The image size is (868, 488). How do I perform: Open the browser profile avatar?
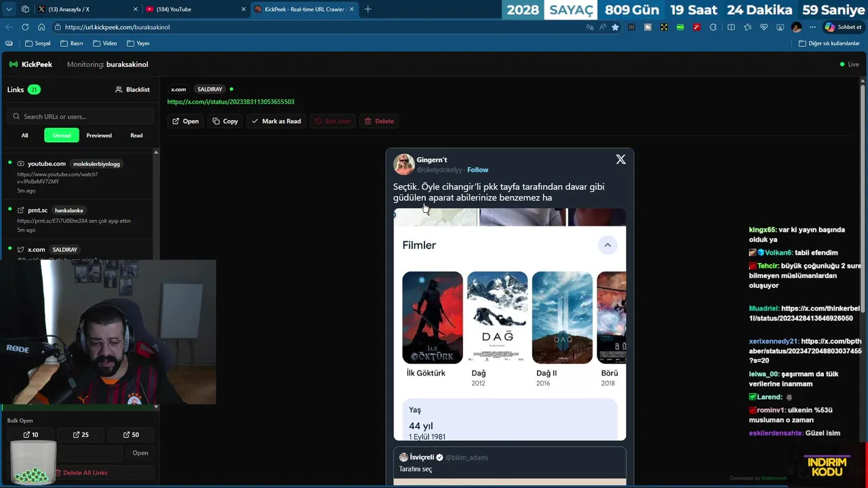point(796,27)
